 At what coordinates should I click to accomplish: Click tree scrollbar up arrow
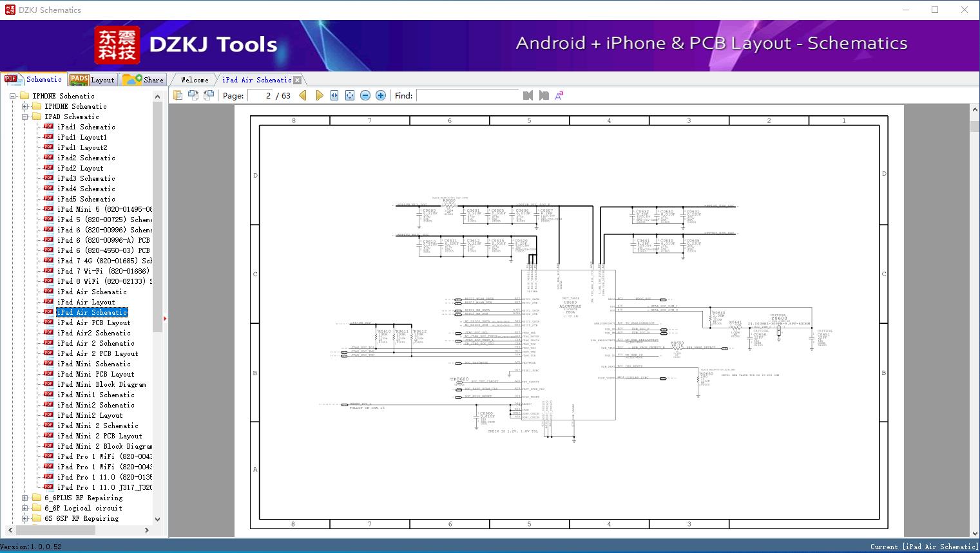158,96
